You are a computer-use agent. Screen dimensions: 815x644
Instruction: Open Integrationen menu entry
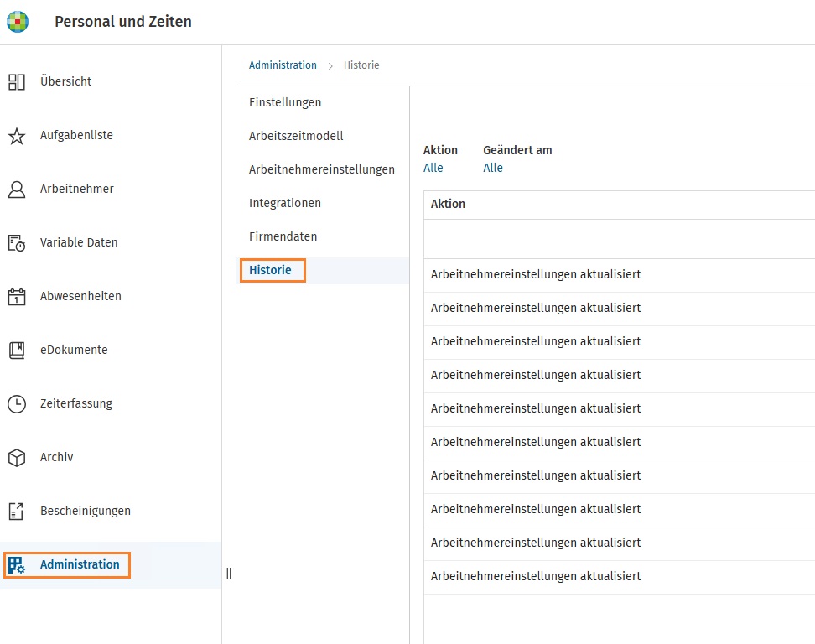click(285, 203)
